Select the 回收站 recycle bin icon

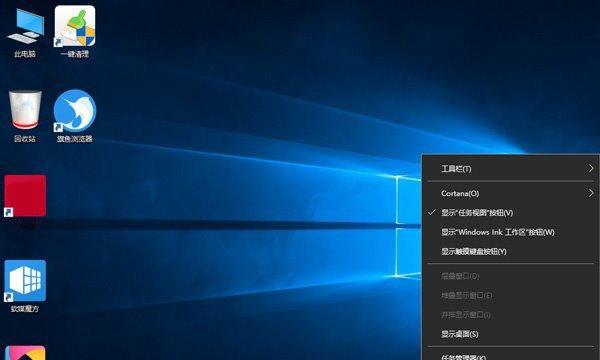tap(25, 117)
